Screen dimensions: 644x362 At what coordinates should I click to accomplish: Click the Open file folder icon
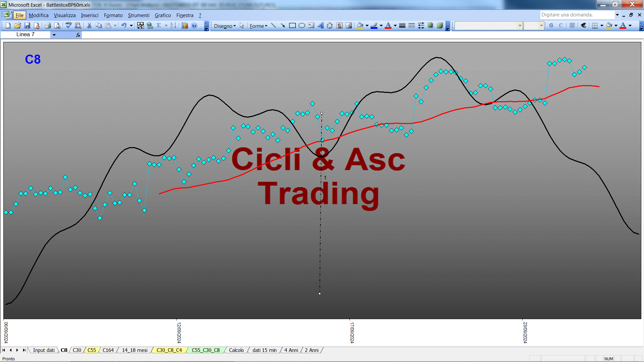click(x=17, y=25)
